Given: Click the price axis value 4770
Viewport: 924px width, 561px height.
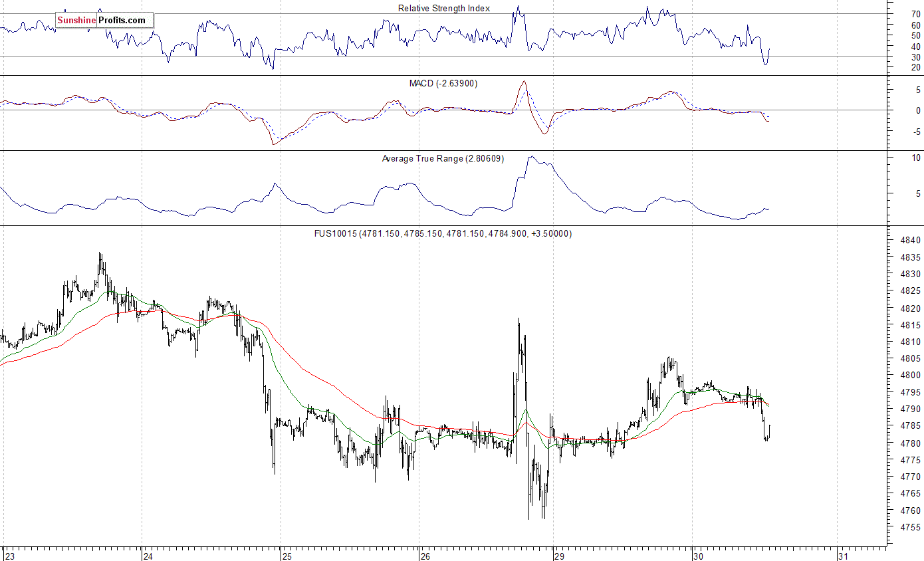Looking at the screenshot, I should [x=911, y=477].
